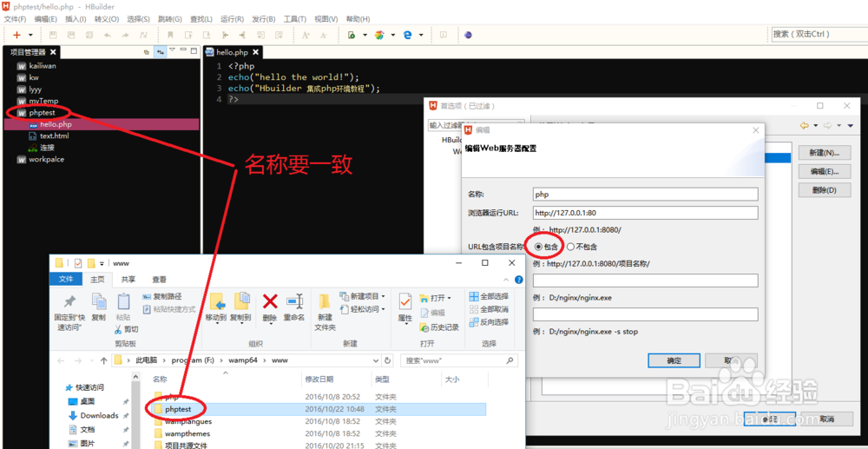This screenshot has width=868, height=449.
Task: Click the 复制 copy icon in Explorer ribbon
Action: tap(99, 301)
